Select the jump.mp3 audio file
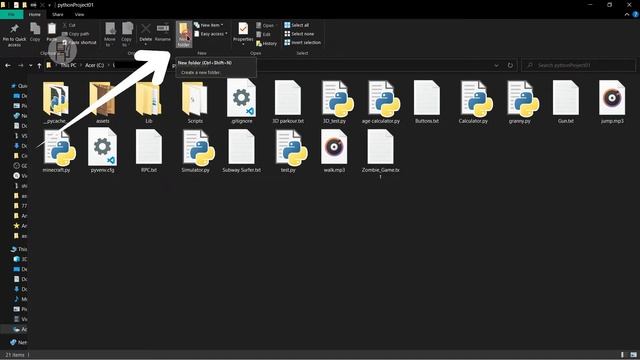The image size is (640, 360). coord(612,102)
